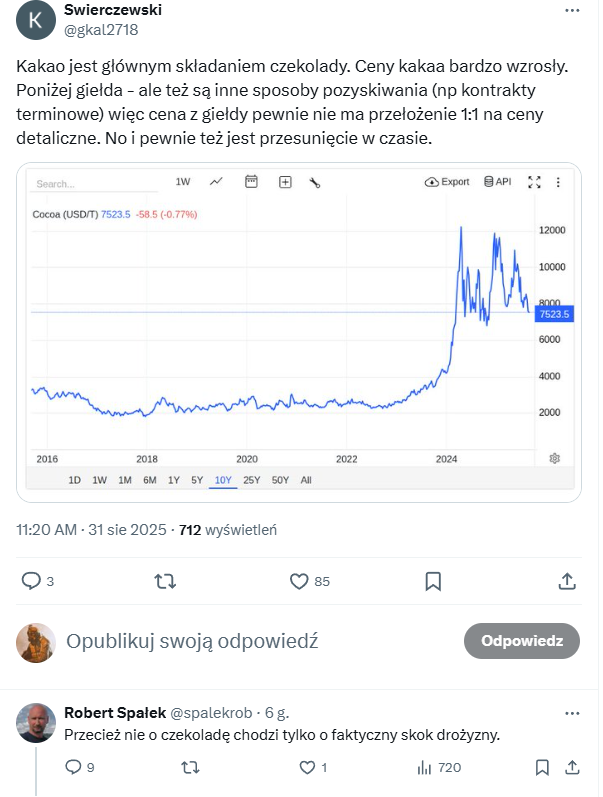Like the tweet with 85 likes
Viewport: 603px width, 797px height.
(298, 580)
